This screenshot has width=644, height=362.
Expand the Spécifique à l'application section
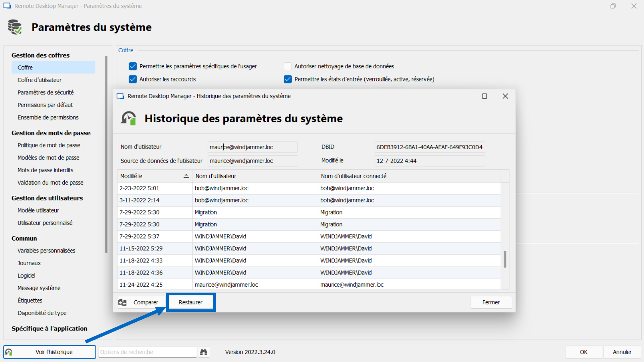point(49,328)
